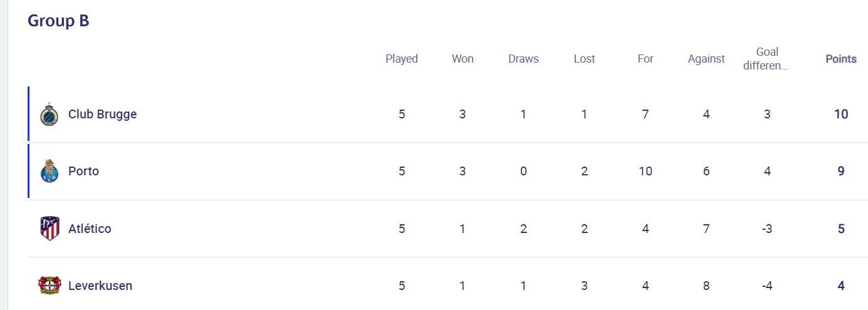Screen dimensions: 868x310
Task: Click the truncated Goal difference header
Action: coord(766,59)
